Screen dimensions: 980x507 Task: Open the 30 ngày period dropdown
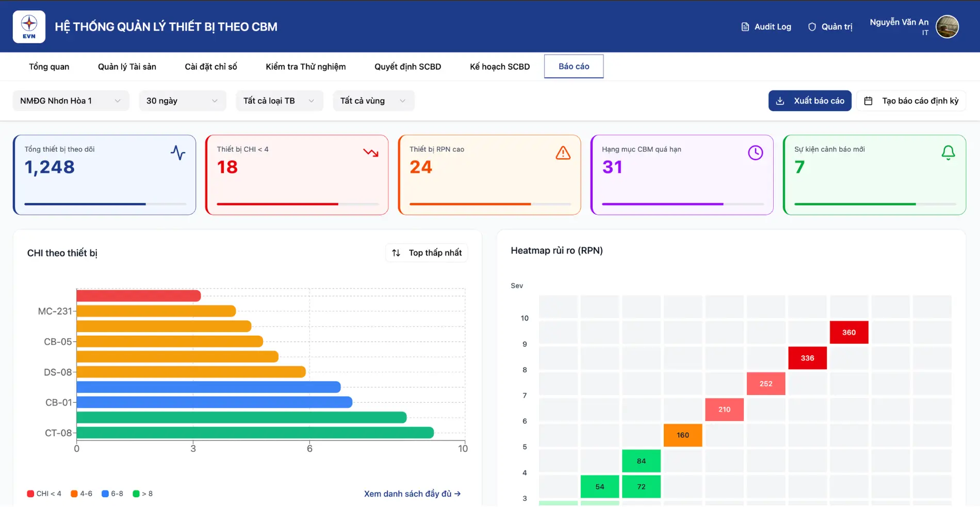[182, 101]
